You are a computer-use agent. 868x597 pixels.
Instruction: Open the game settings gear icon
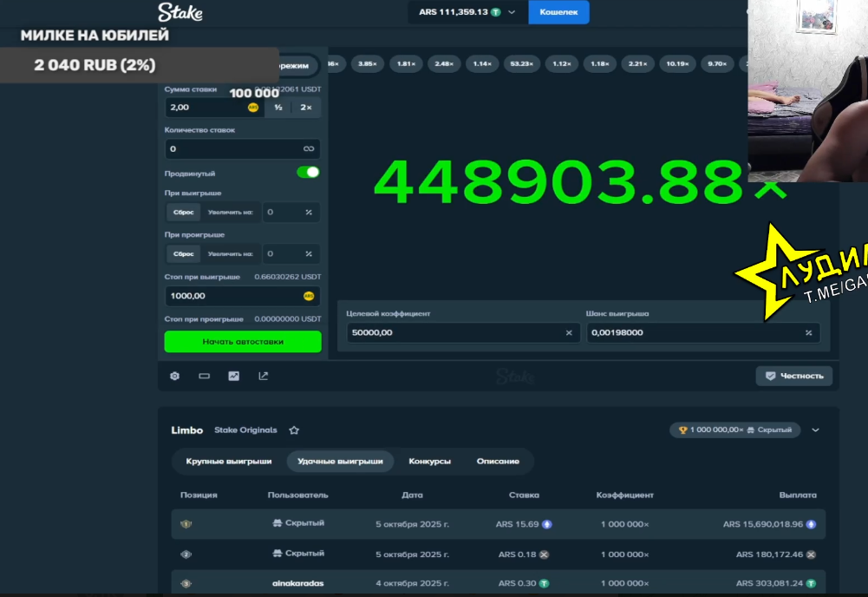[x=174, y=376]
